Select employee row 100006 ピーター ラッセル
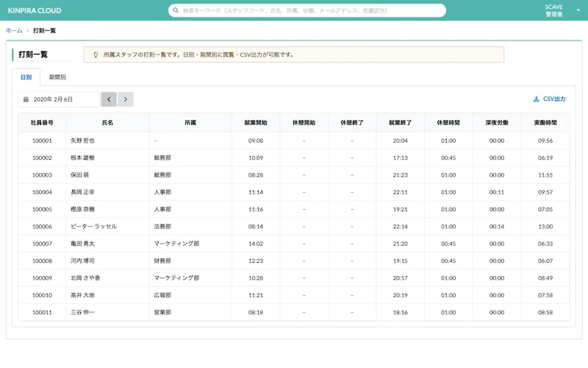This screenshot has width=588, height=368. [x=93, y=227]
